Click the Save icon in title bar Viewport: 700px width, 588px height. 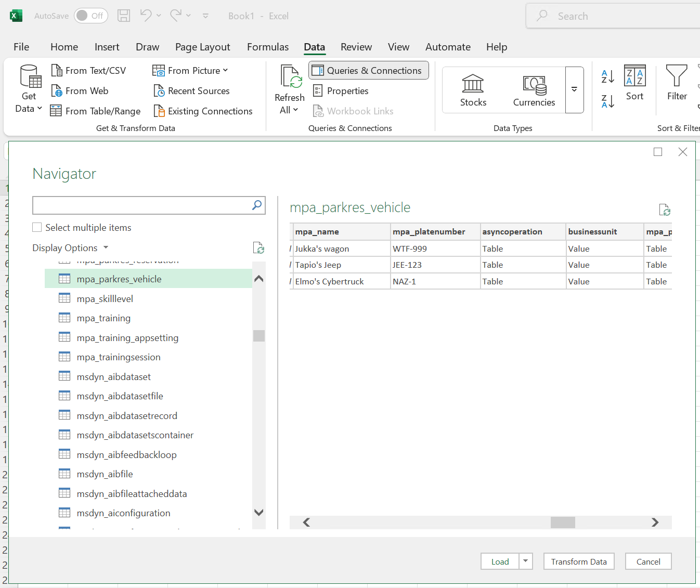click(x=124, y=16)
